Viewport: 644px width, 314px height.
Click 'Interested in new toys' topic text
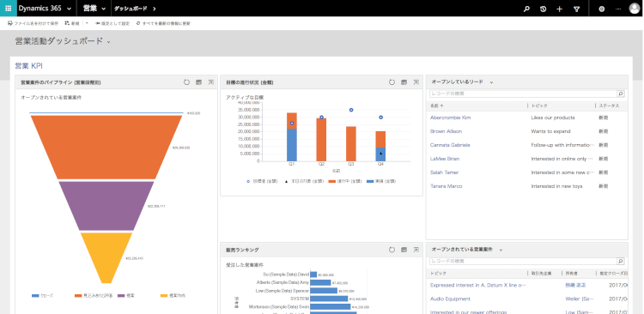tap(556, 186)
